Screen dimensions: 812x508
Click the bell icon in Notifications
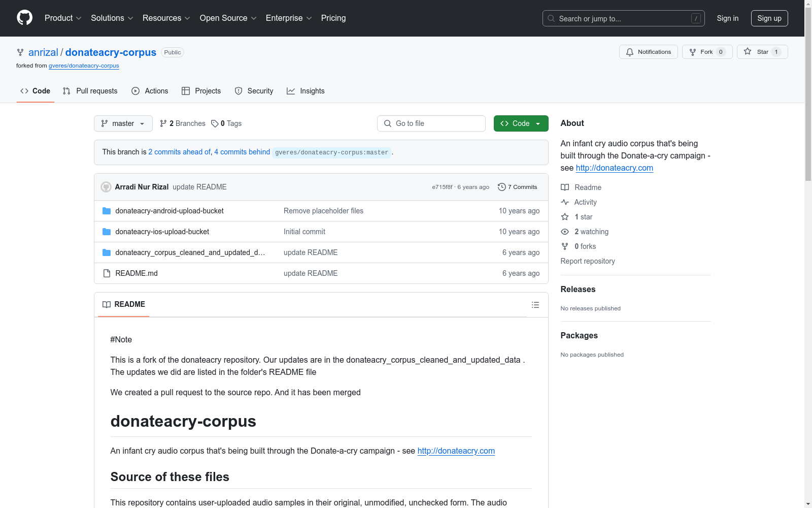pos(630,52)
